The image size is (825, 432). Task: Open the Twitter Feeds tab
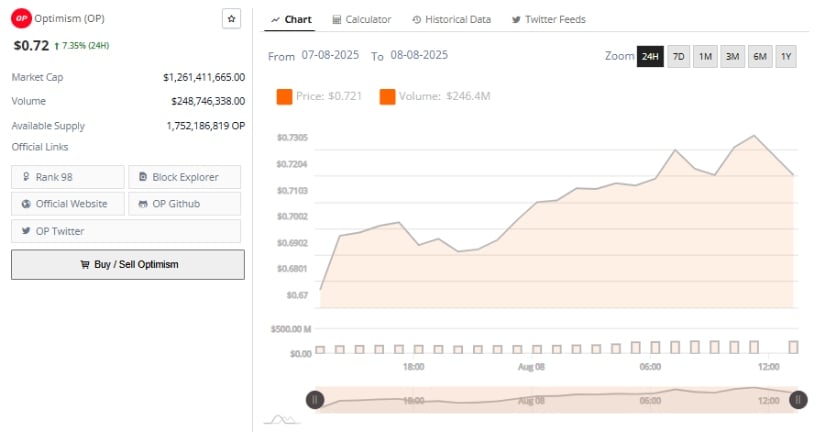click(548, 19)
